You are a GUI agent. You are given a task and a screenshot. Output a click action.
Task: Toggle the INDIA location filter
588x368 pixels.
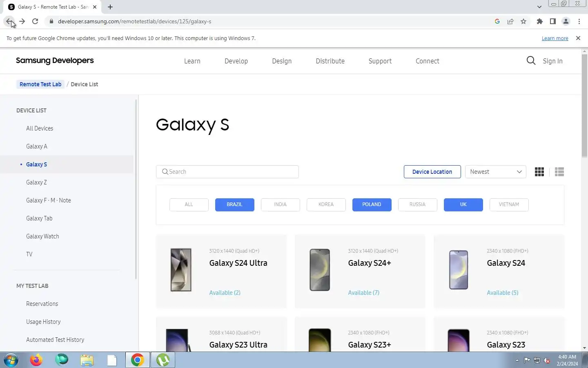click(280, 204)
